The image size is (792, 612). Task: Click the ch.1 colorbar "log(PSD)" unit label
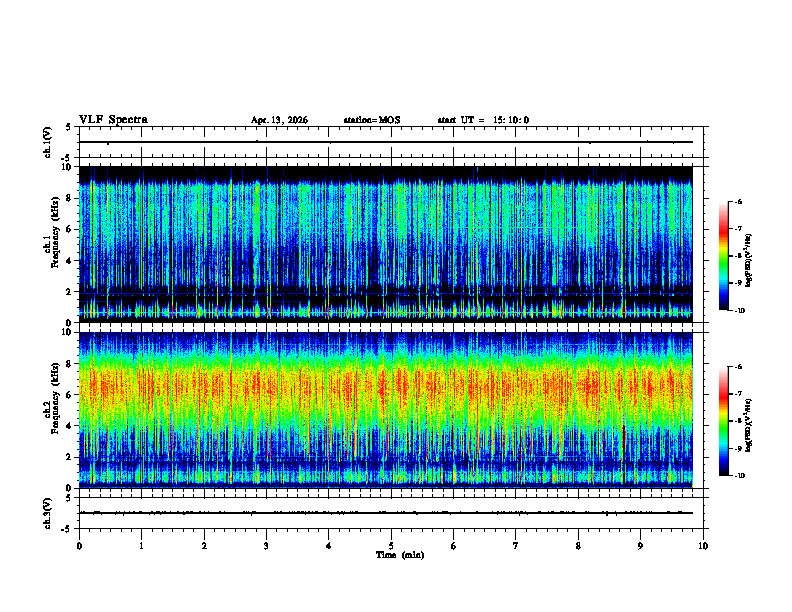point(749,261)
